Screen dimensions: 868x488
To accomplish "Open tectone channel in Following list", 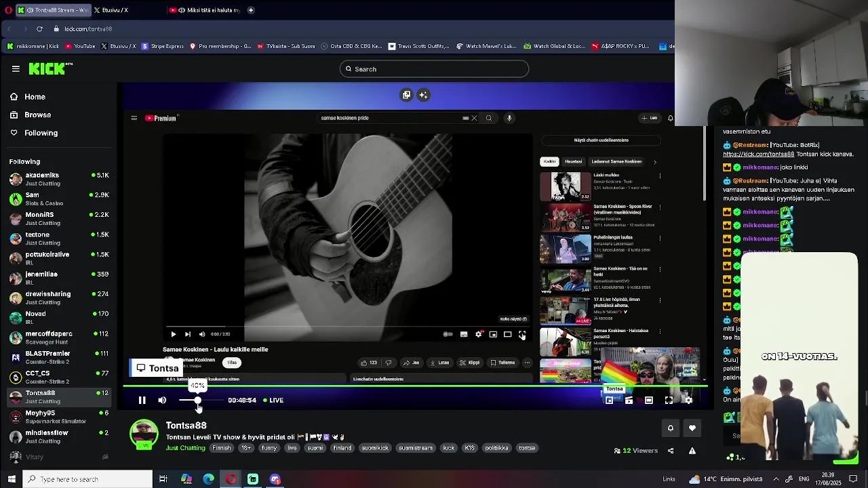I will pyautogui.click(x=60, y=239).
